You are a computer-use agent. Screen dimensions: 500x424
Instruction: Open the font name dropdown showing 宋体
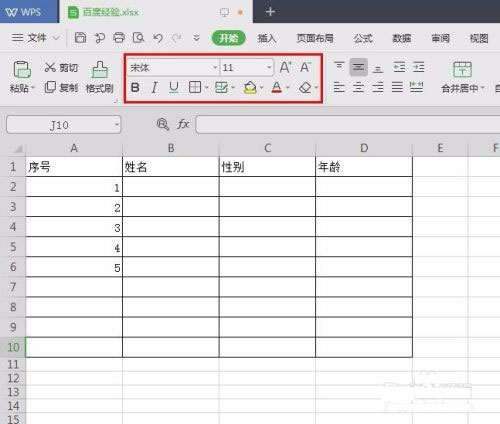pyautogui.click(x=215, y=68)
